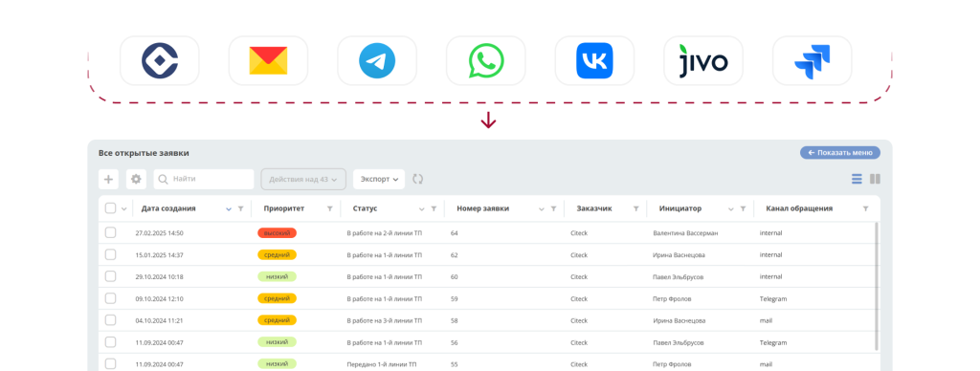Open the Экспорт dropdown

tap(379, 179)
